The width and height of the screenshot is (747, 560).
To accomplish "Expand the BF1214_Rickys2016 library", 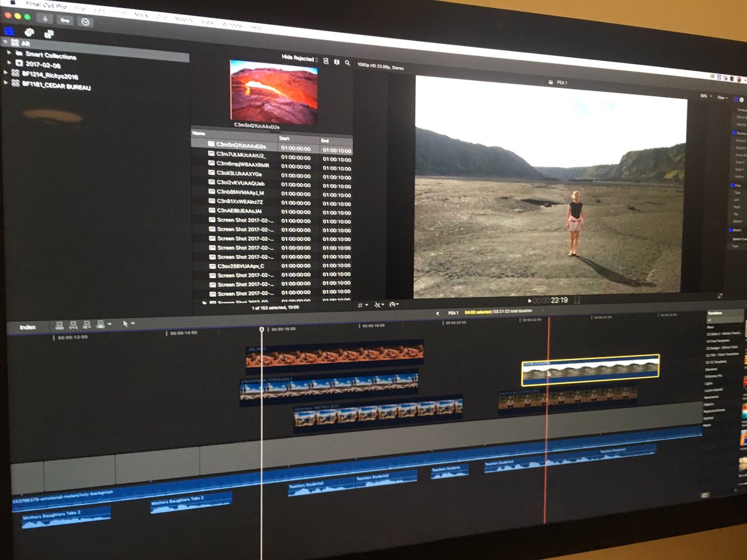I will click(x=6, y=73).
